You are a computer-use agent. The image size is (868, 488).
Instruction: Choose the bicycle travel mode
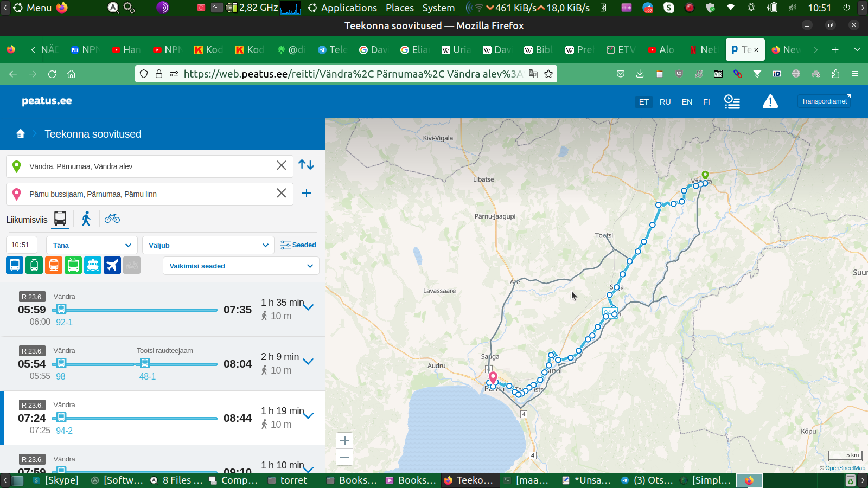[112, 219]
